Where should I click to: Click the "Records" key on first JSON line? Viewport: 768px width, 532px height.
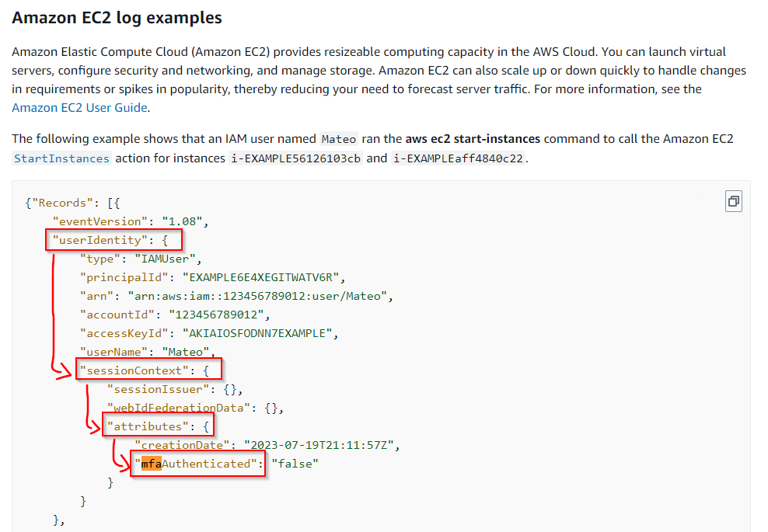[61, 203]
